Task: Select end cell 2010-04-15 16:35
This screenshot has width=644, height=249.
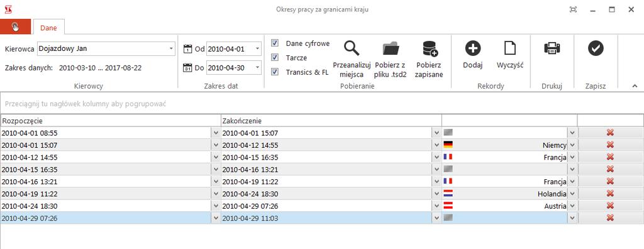Action: pos(326,157)
